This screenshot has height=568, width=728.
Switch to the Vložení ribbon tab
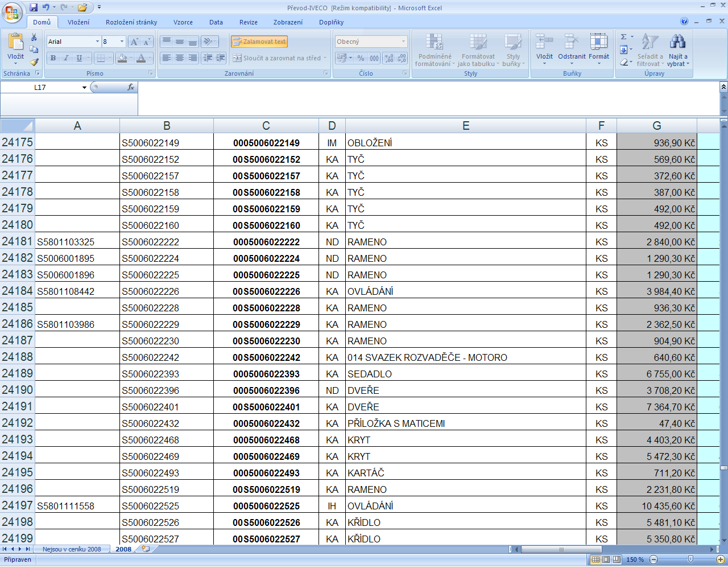78,22
